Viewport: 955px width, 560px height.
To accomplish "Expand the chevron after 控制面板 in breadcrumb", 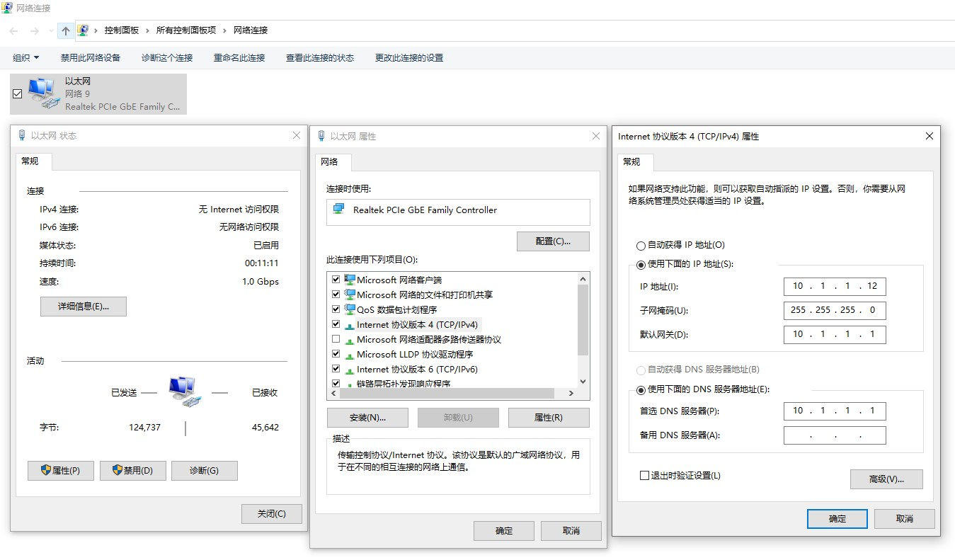I will click(x=148, y=30).
